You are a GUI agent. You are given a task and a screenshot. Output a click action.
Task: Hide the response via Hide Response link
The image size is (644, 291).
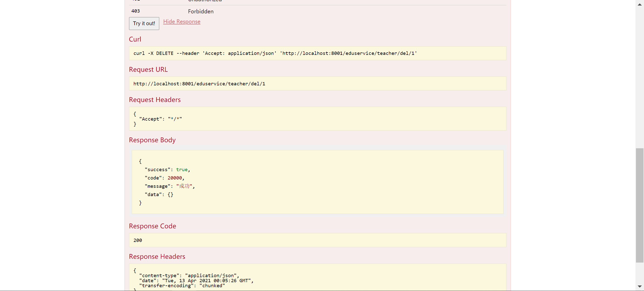pyautogui.click(x=182, y=22)
